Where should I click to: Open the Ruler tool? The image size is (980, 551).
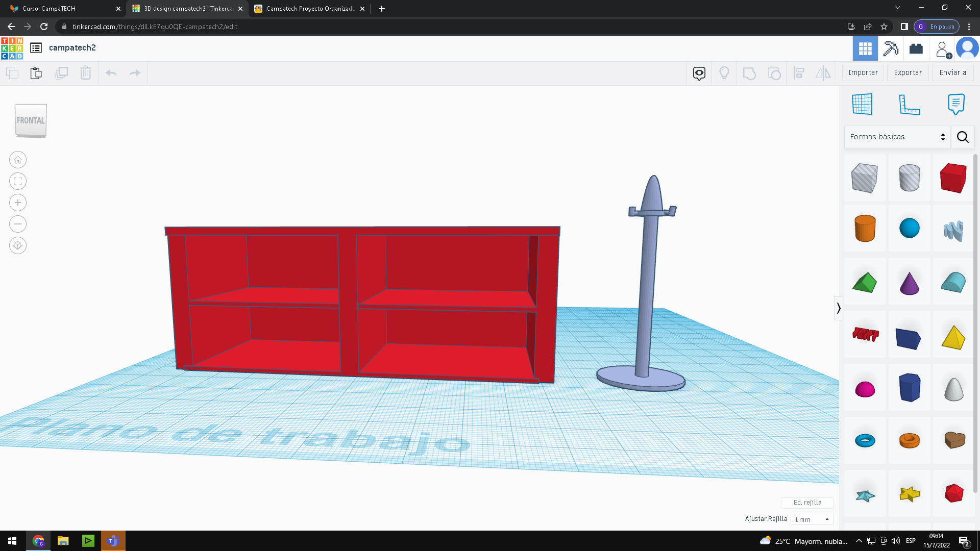coord(909,105)
